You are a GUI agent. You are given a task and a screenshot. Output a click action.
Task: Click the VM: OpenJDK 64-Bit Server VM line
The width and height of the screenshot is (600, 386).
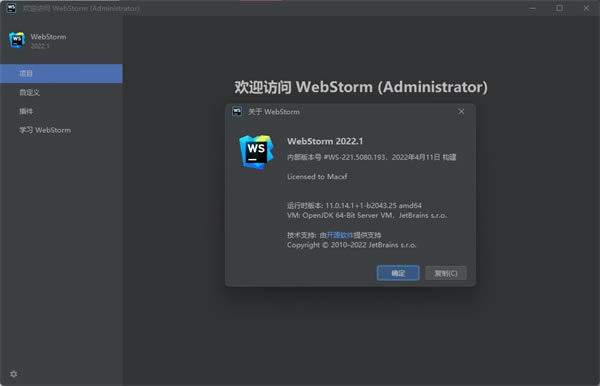[367, 215]
